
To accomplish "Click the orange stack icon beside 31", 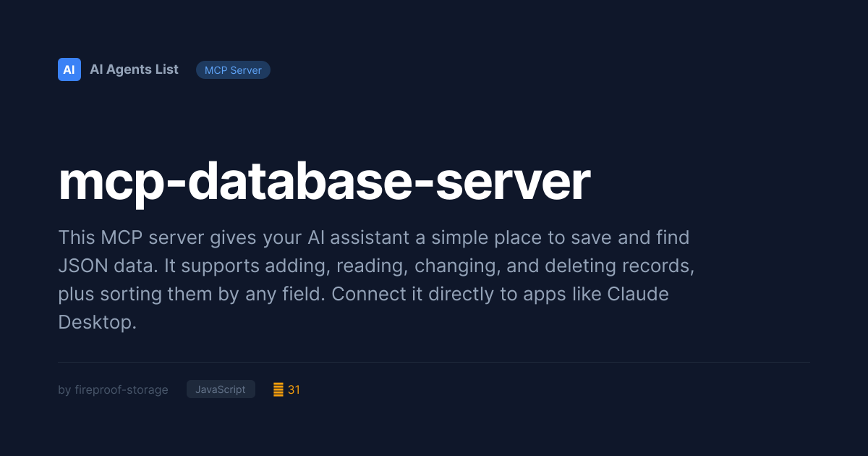I will [278, 389].
